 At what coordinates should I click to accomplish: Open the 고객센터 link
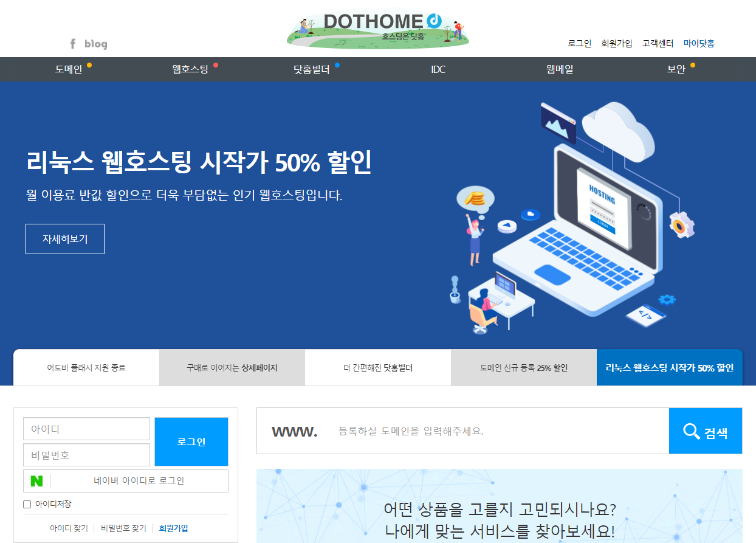(658, 43)
